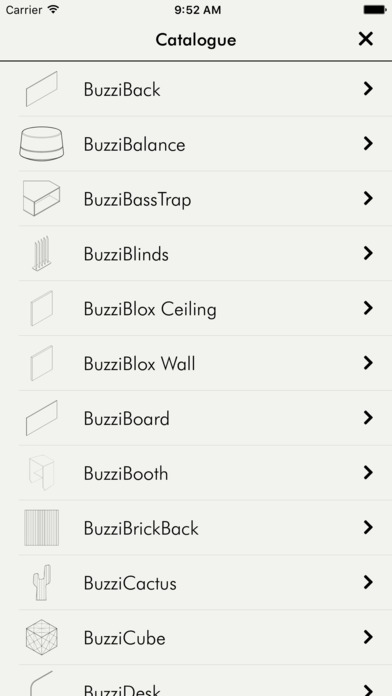Select the BuzziBalance stool icon

(41, 143)
